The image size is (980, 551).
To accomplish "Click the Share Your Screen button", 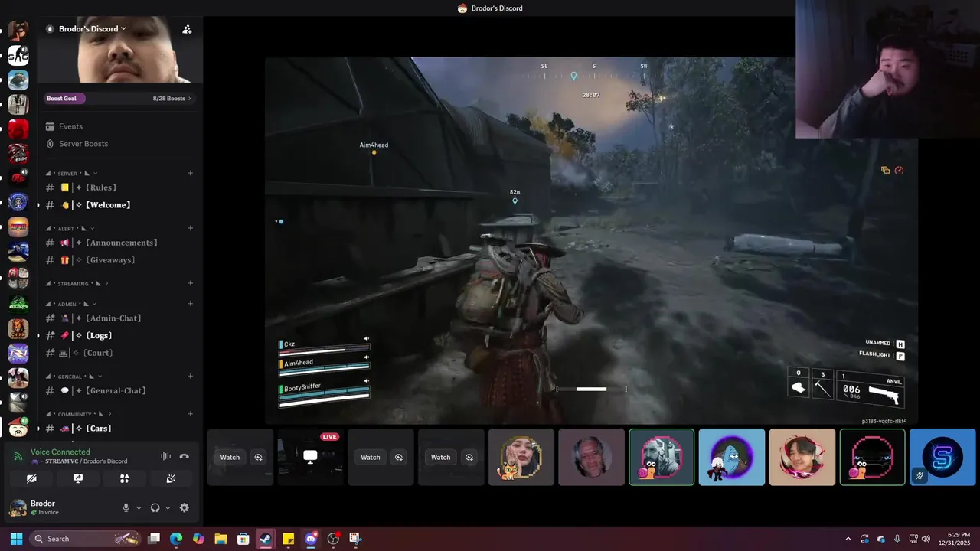I will (78, 478).
